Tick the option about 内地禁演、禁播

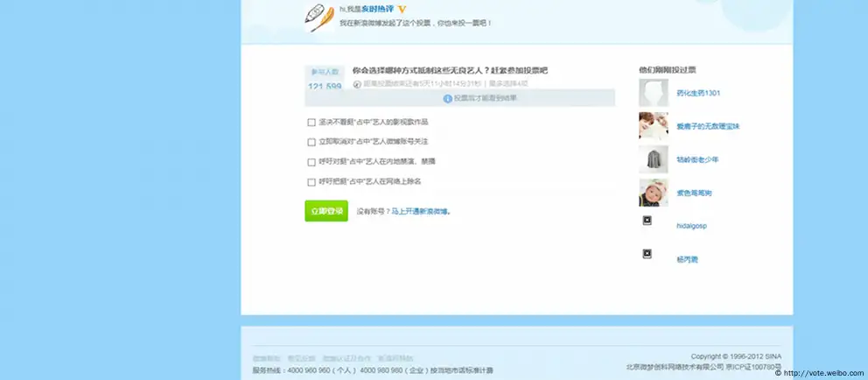coord(311,162)
